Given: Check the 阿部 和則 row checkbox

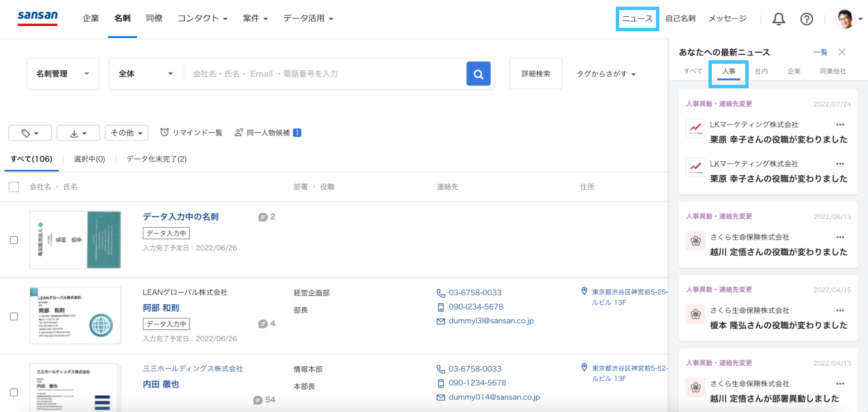Looking at the screenshot, I should tap(14, 316).
